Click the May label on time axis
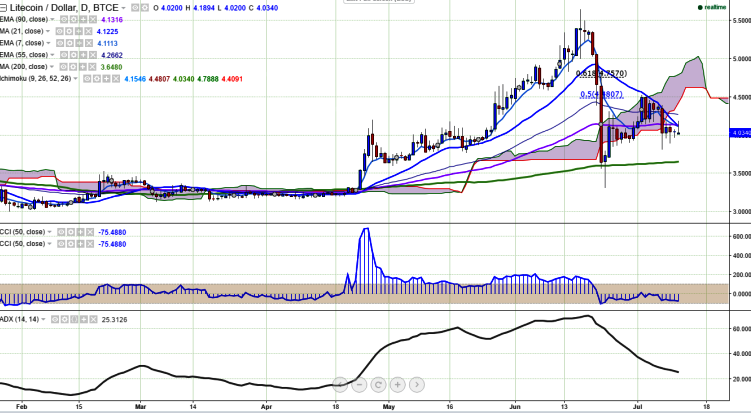 [x=389, y=407]
